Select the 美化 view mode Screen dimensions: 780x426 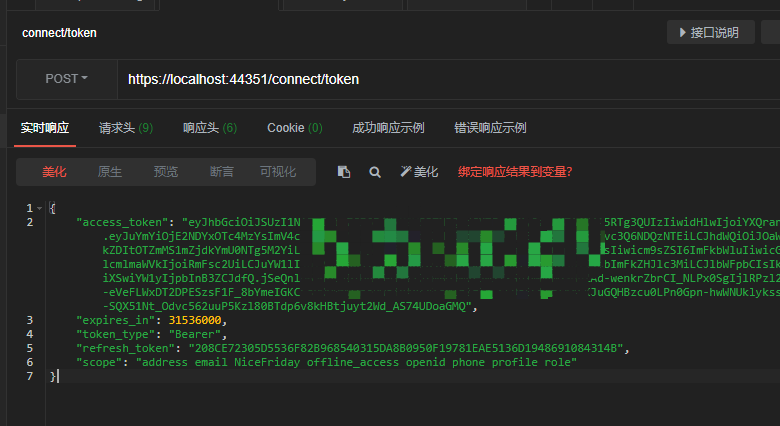click(x=54, y=172)
